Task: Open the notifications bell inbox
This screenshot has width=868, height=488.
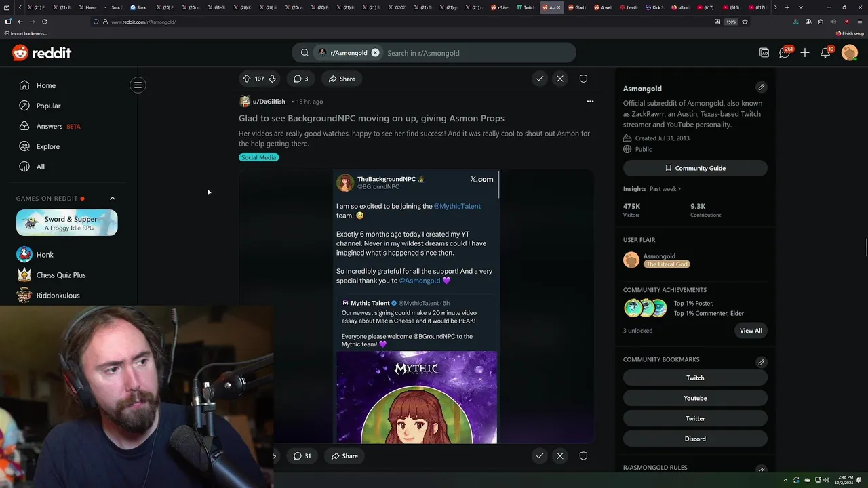Action: tap(825, 53)
